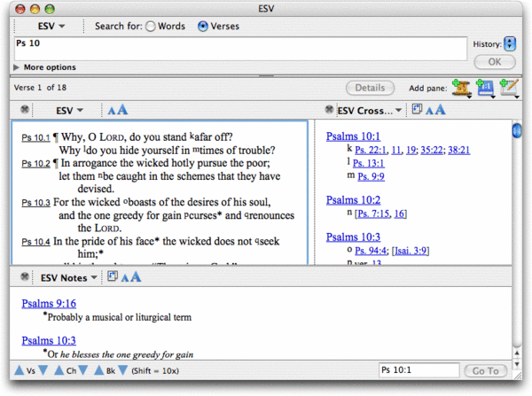The height and width of the screenshot is (396, 532).
Task: Open the ESV Notes module dropdown
Action: pyautogui.click(x=69, y=278)
